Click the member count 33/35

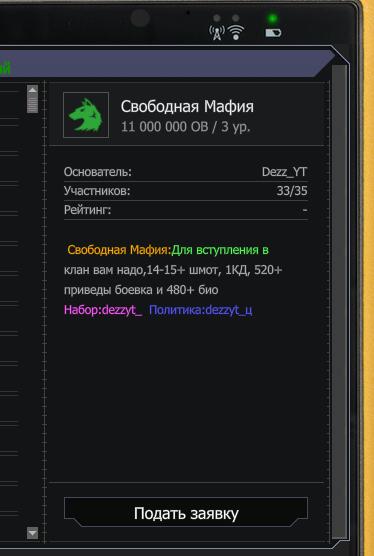[x=292, y=191]
